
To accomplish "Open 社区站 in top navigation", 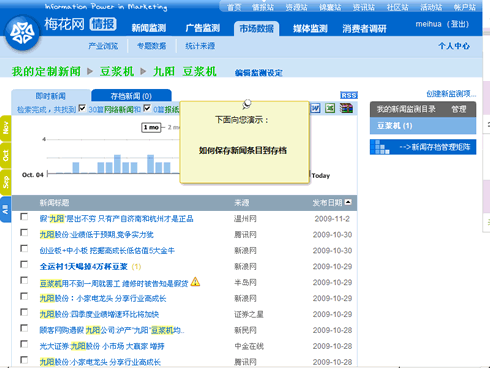I will pyautogui.click(x=397, y=7).
